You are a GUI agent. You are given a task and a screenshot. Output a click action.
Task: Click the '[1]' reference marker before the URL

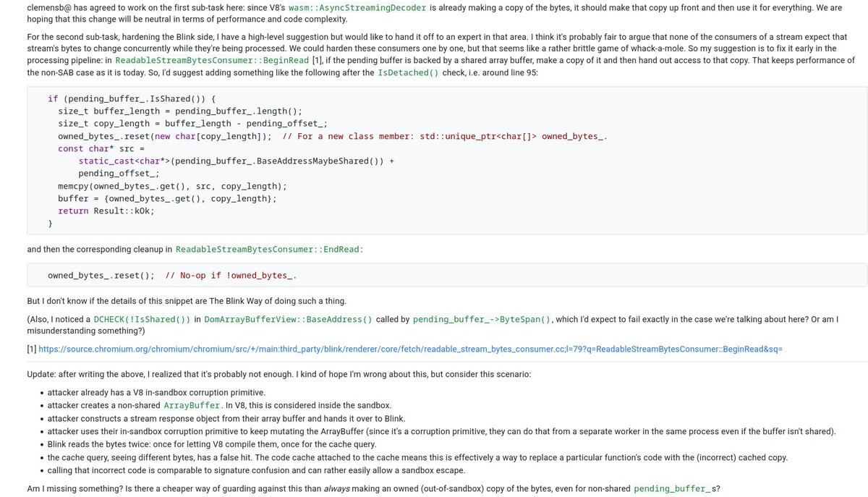point(31,349)
